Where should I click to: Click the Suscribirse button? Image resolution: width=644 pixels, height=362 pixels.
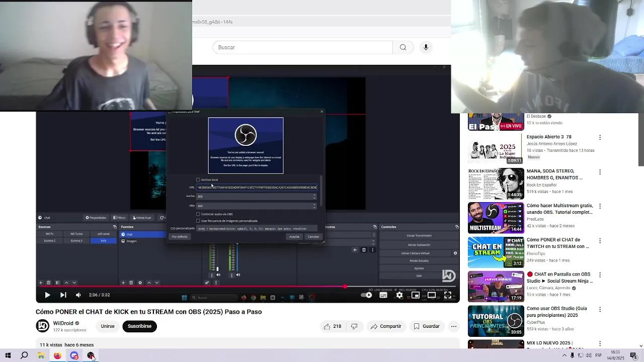[x=139, y=326]
